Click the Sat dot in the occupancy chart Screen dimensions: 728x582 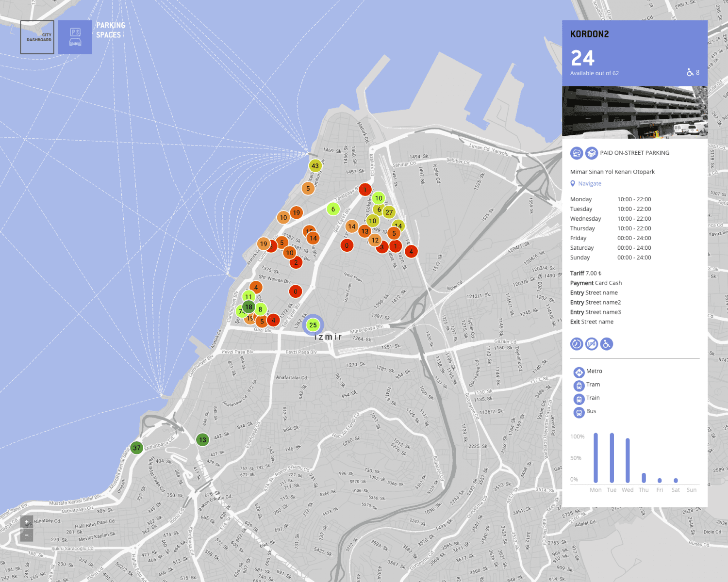[x=676, y=481]
